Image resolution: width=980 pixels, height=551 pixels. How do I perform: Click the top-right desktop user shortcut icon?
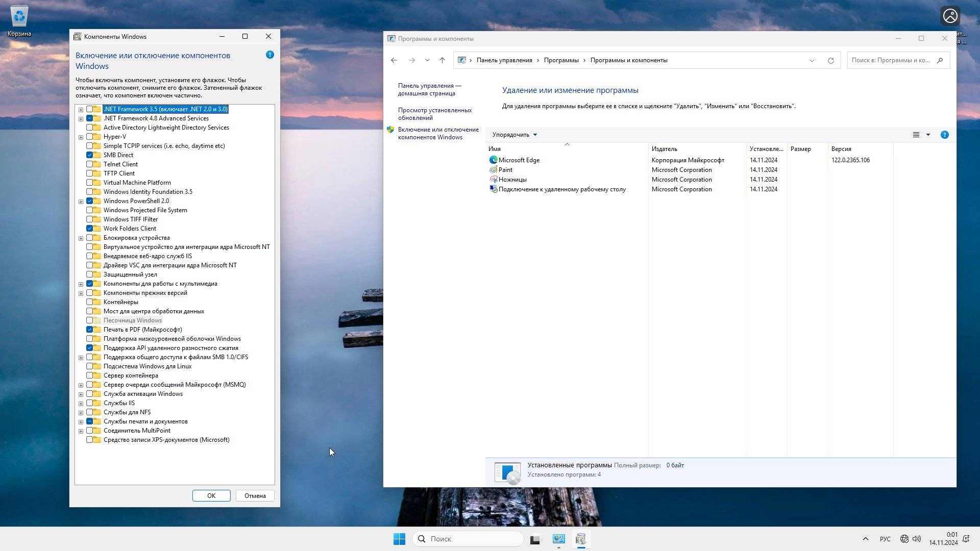[x=950, y=16]
